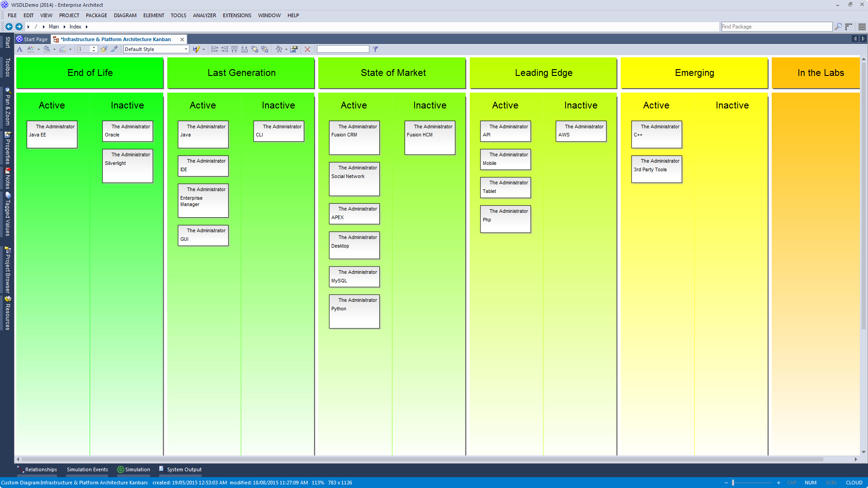Click the zoom in plus button

778,483
